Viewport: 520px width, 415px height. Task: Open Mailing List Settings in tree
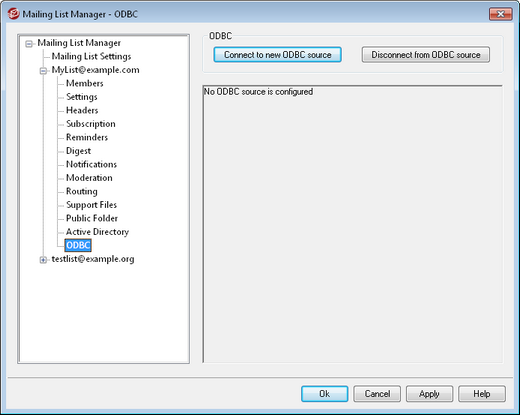[91, 56]
